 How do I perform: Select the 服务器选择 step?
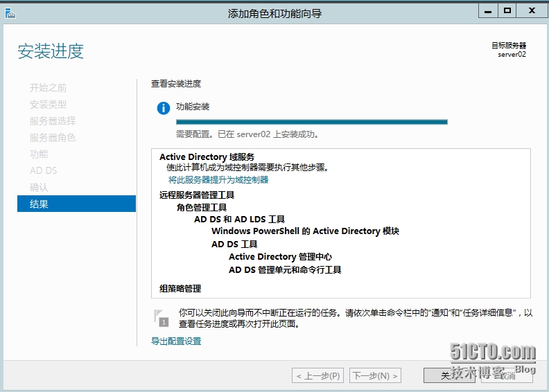click(53, 121)
